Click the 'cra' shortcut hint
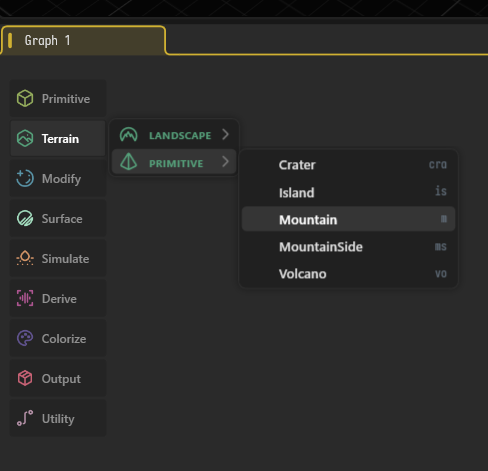488x471 pixels. (438, 165)
